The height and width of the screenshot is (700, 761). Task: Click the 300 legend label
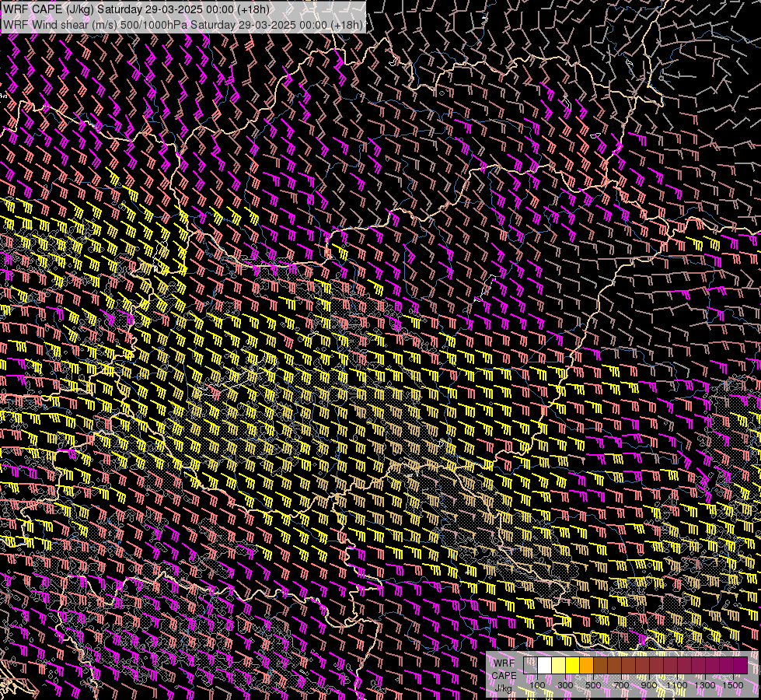565,685
